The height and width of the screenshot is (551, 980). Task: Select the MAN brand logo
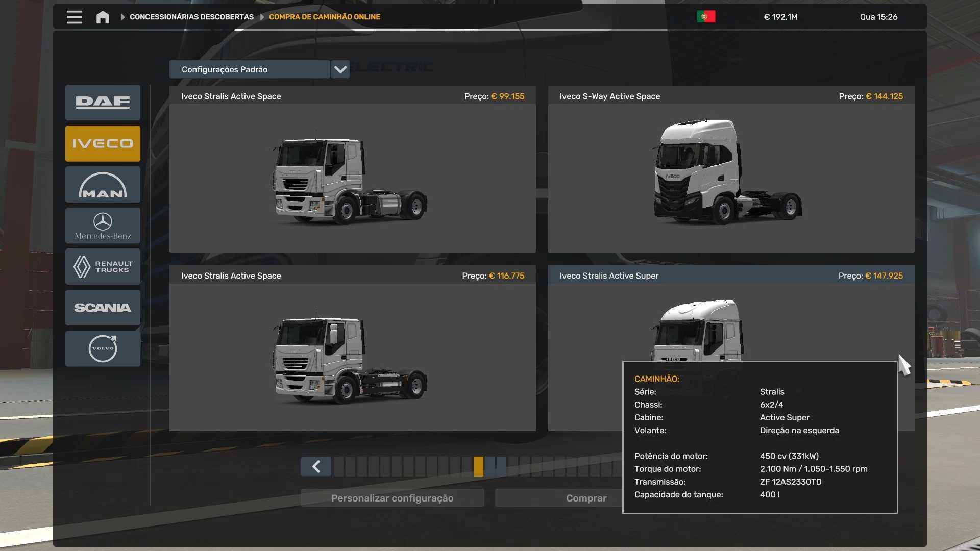point(103,185)
